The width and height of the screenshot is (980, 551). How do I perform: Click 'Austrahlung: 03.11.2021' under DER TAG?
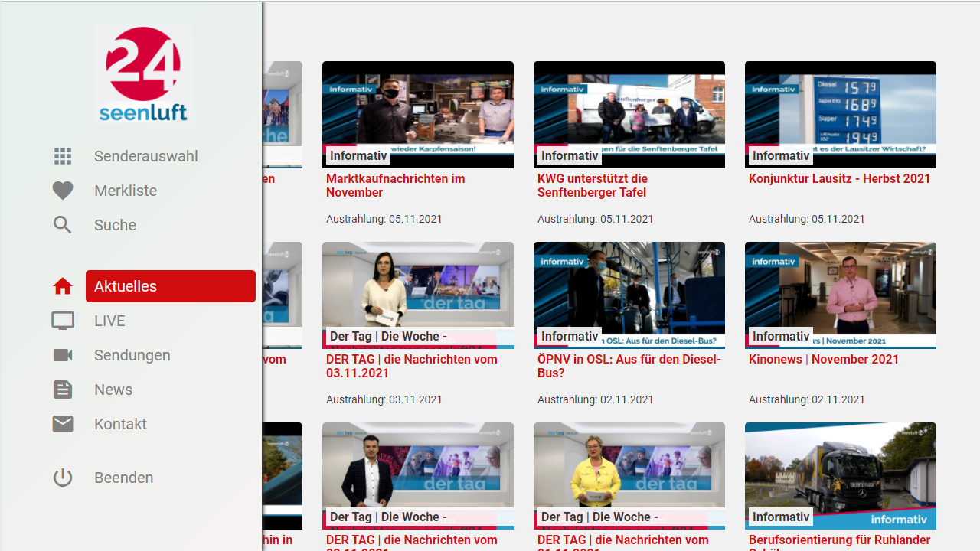point(384,399)
